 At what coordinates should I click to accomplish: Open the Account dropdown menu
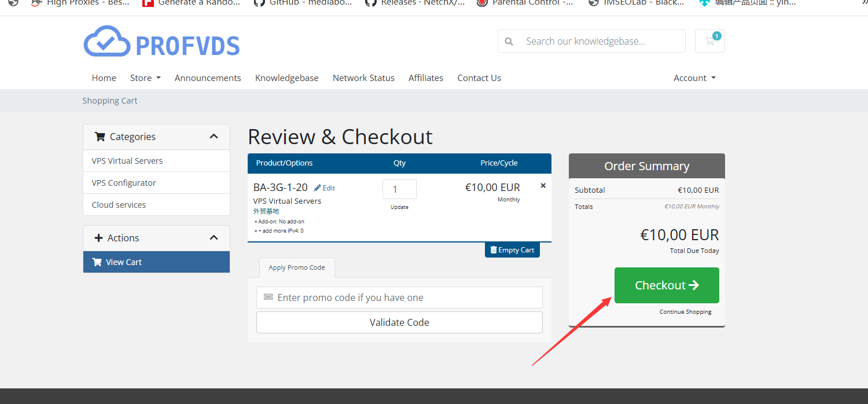pos(694,78)
